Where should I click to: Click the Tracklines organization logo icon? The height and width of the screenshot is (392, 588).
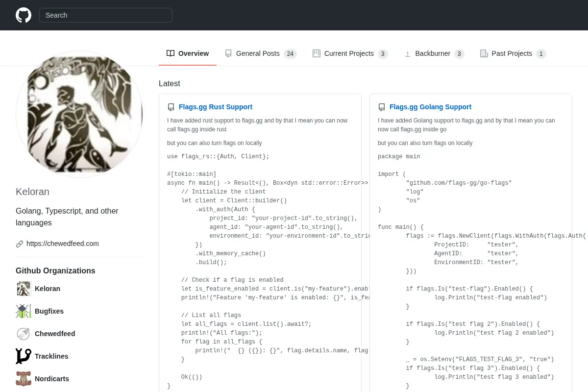click(x=24, y=356)
